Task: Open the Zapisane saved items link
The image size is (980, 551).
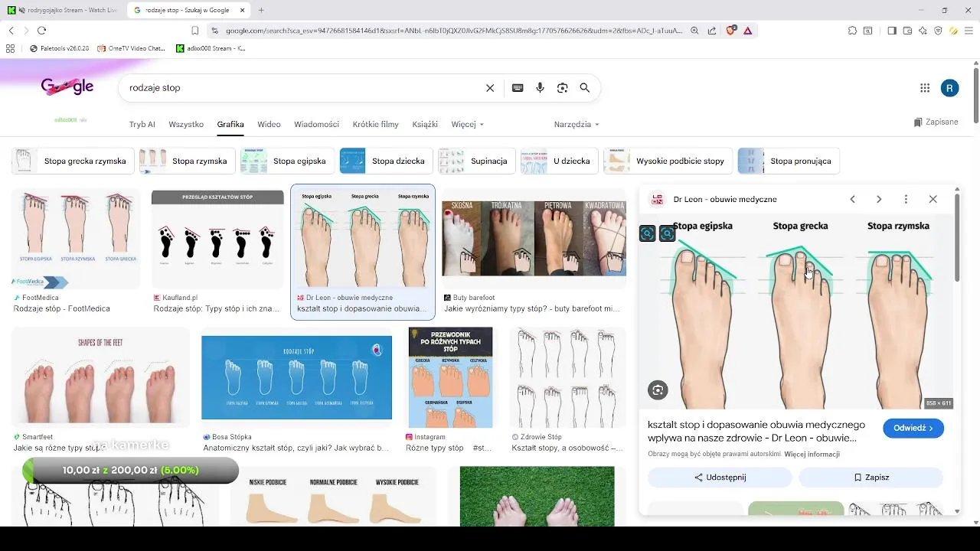Action: (x=936, y=122)
